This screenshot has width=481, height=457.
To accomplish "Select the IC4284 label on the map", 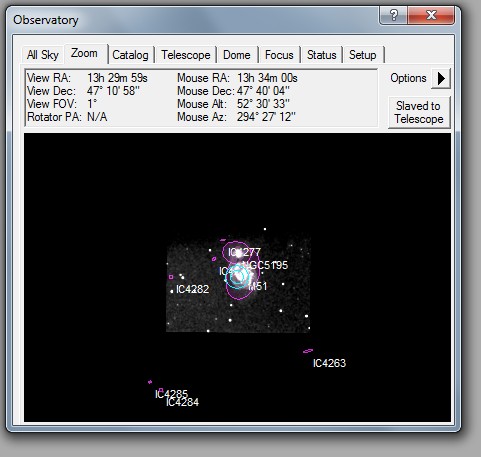I will pos(182,402).
